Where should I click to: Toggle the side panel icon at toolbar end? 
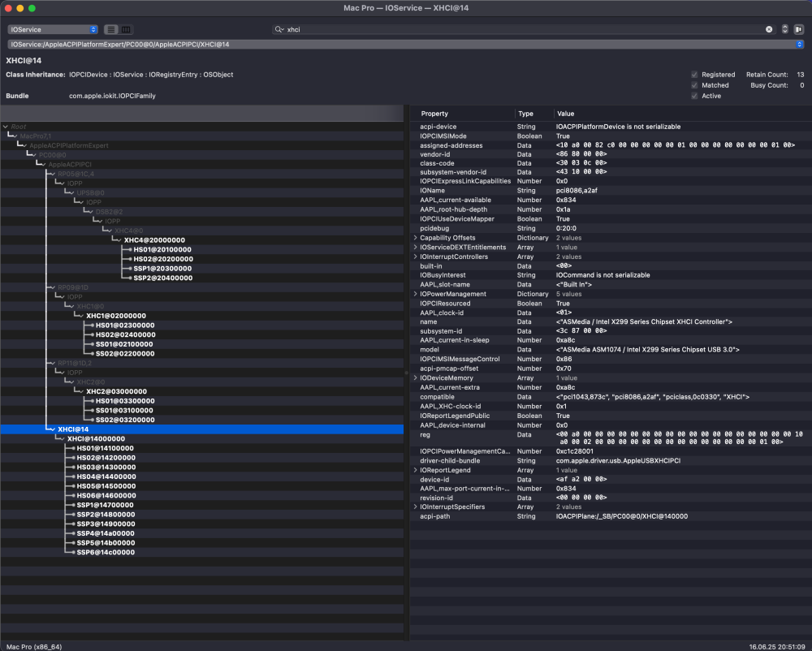pyautogui.click(x=799, y=29)
